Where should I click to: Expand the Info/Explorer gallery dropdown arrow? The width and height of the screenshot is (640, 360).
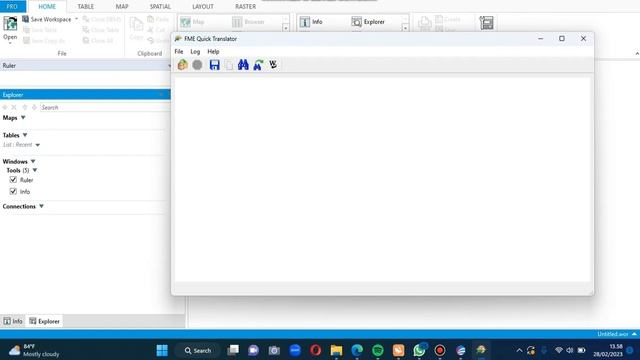[405, 28]
